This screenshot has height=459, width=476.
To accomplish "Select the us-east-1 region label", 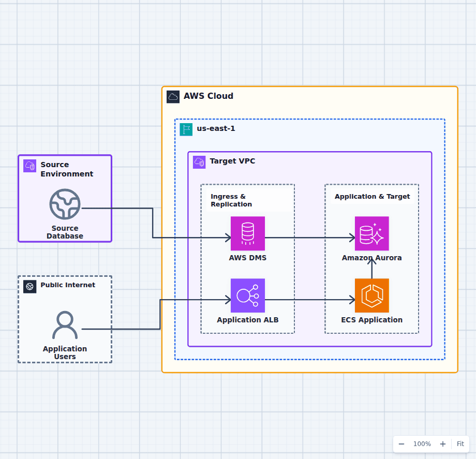I will click(216, 128).
